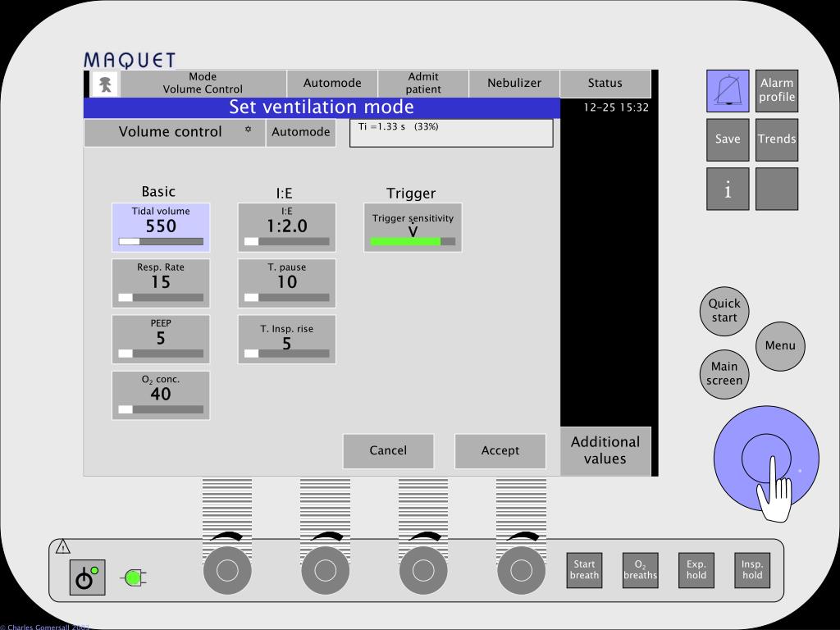Click the Start breath button
This screenshot has width=840, height=630.
(584, 571)
